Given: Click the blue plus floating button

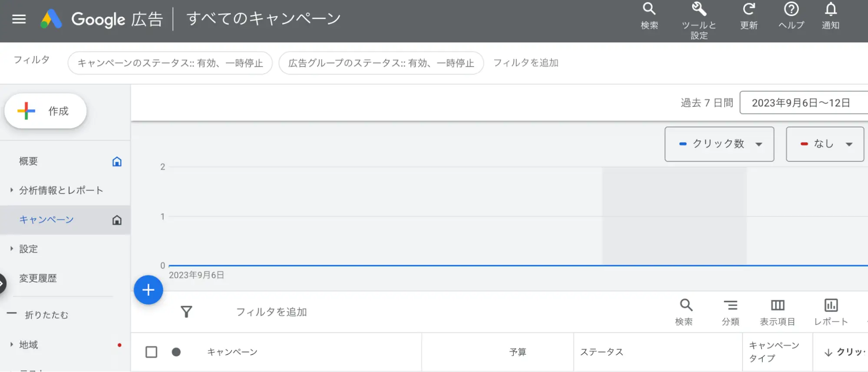Looking at the screenshot, I should [x=149, y=290].
